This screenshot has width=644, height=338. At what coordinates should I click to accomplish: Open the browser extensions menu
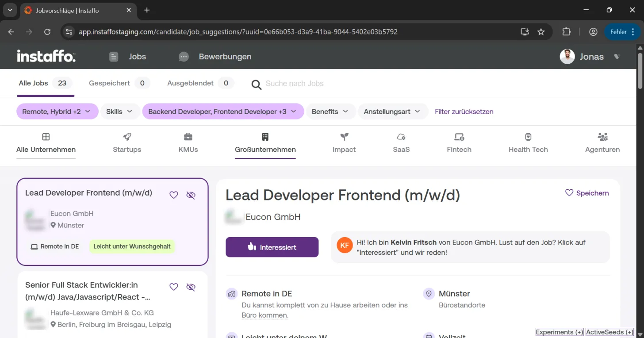point(567,32)
